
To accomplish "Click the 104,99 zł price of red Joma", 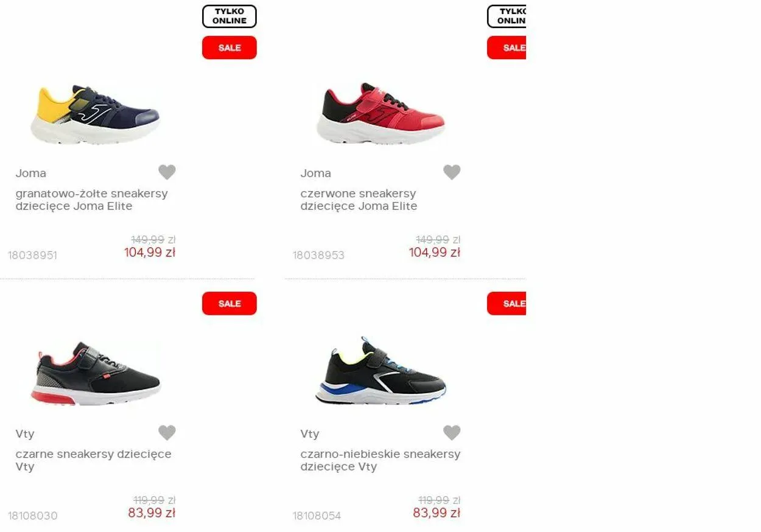I will 435,252.
